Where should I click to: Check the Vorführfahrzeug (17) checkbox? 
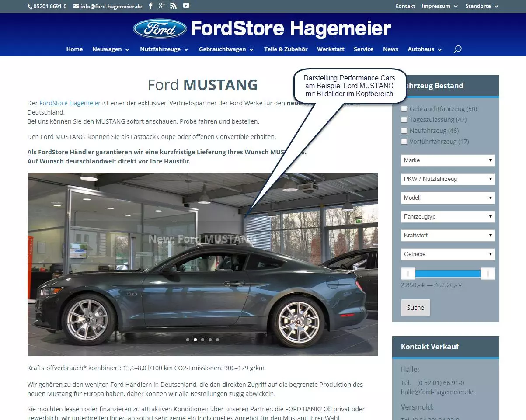point(404,142)
